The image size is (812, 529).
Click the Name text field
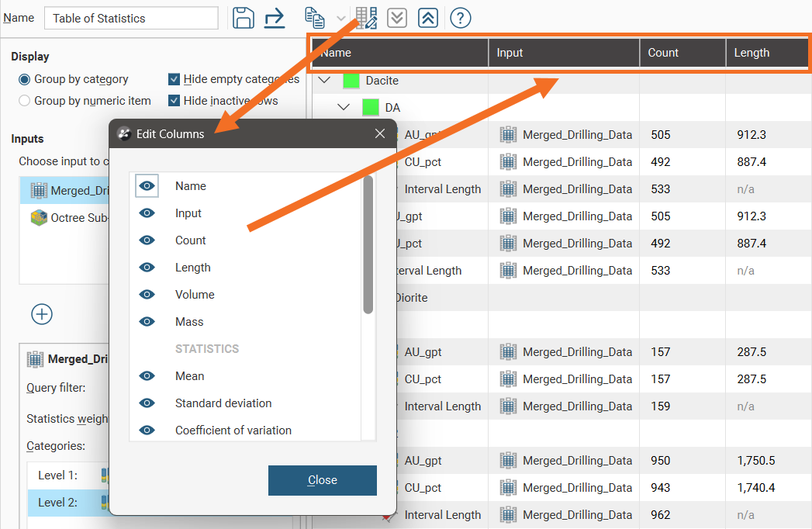pyautogui.click(x=131, y=18)
